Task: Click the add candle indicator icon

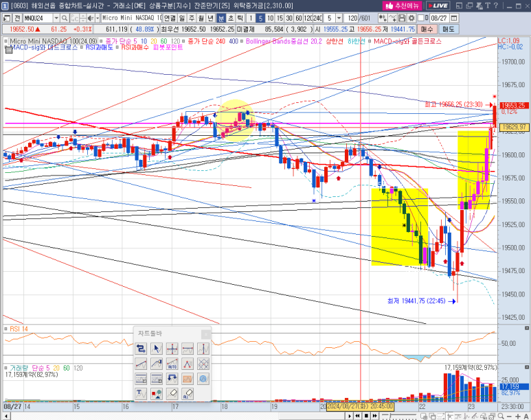Action: point(383,19)
